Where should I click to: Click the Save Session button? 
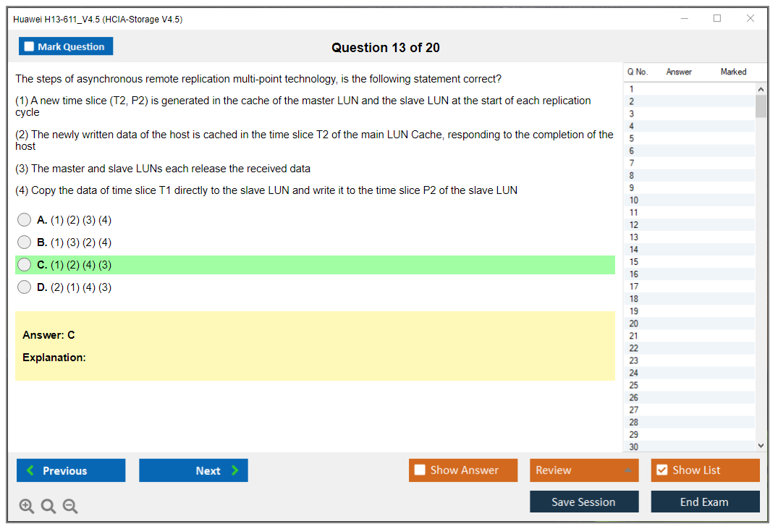coord(584,502)
